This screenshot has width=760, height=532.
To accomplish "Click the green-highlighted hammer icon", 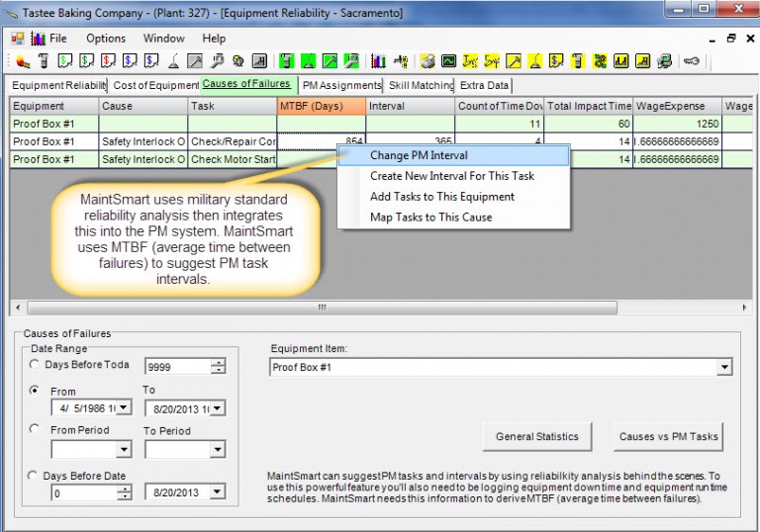I will [x=331, y=61].
